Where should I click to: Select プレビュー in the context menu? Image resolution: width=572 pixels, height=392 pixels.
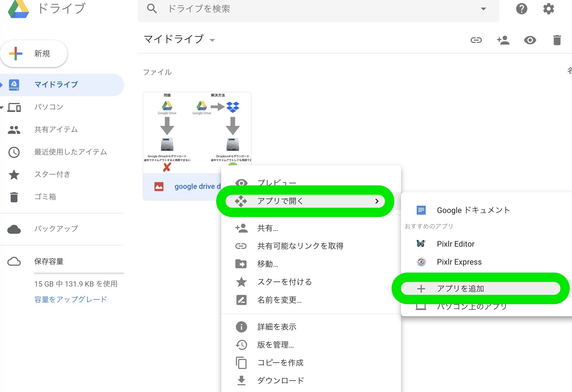[311, 183]
